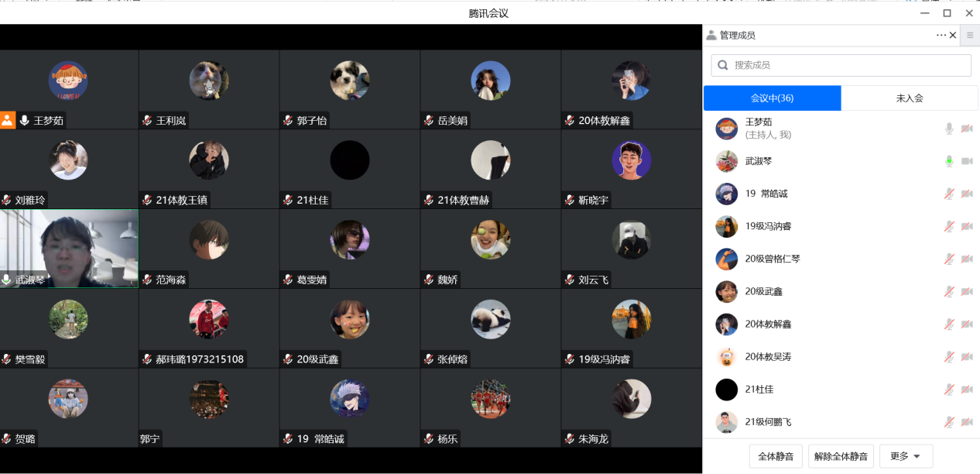
Task: Click the 搜索成员 search field
Action: 848,65
